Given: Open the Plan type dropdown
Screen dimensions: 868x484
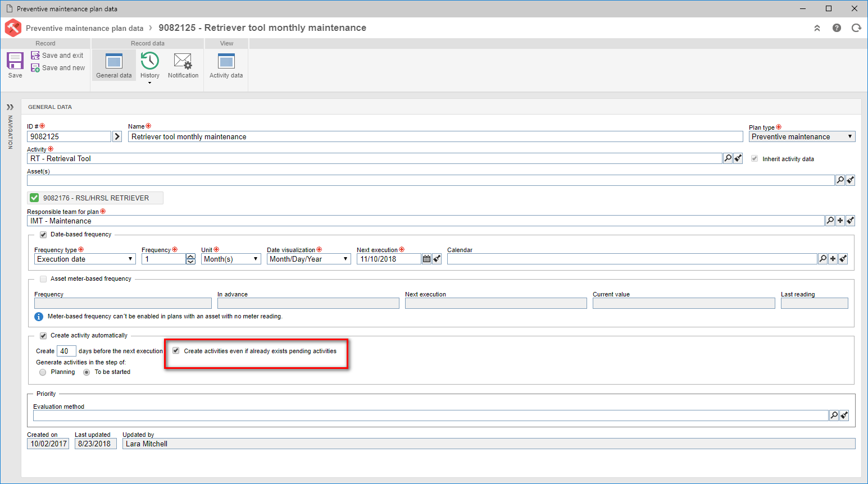Looking at the screenshot, I should coord(802,136).
